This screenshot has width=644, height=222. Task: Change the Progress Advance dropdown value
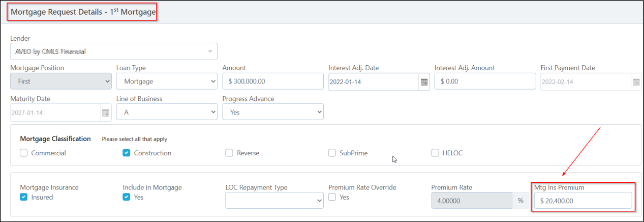(x=272, y=112)
